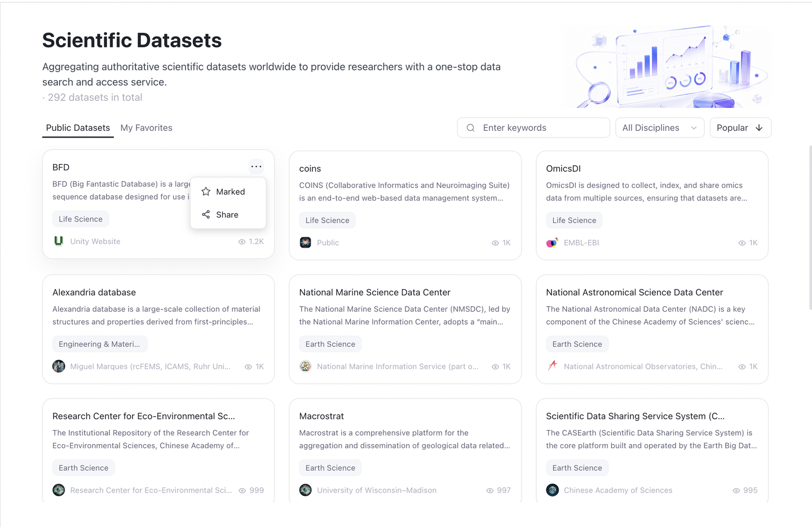
Task: Click the Unity Website green U logo
Action: (59, 241)
